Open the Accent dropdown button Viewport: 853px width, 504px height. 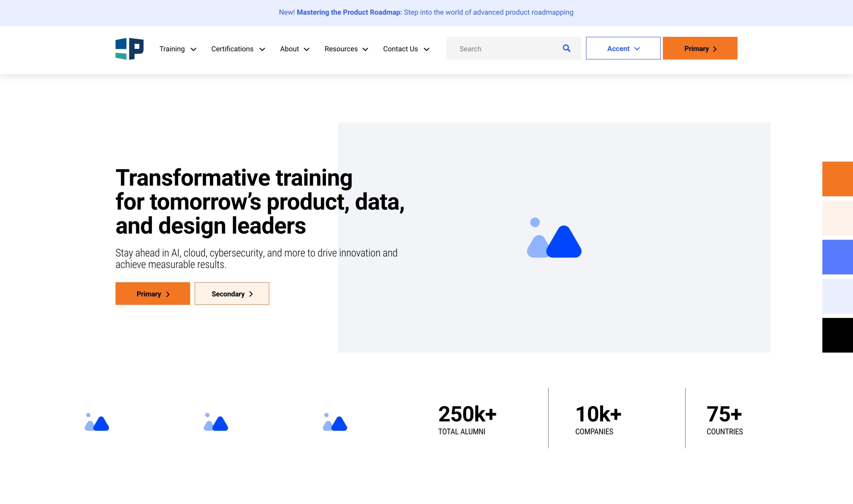point(623,49)
